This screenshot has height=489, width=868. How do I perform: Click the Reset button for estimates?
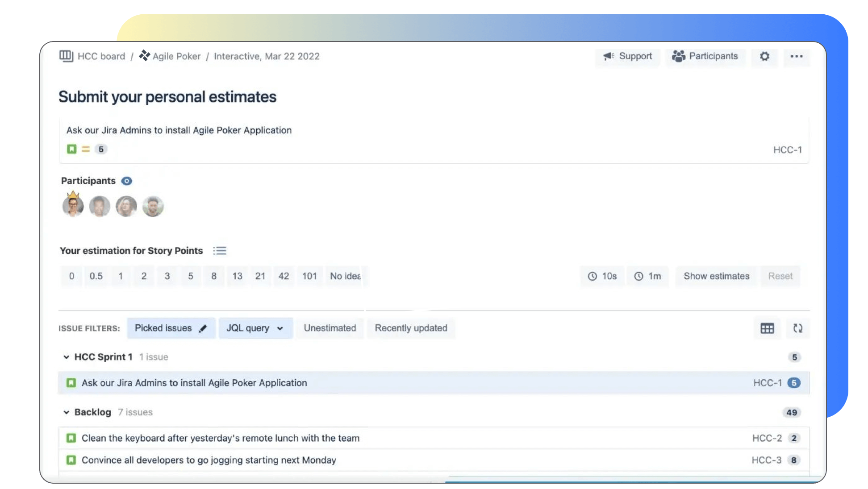point(780,276)
